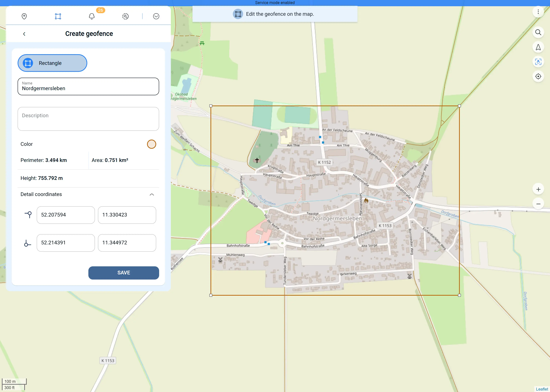Open notifications with 26 unread alerts
The height and width of the screenshot is (392, 550).
click(x=91, y=16)
